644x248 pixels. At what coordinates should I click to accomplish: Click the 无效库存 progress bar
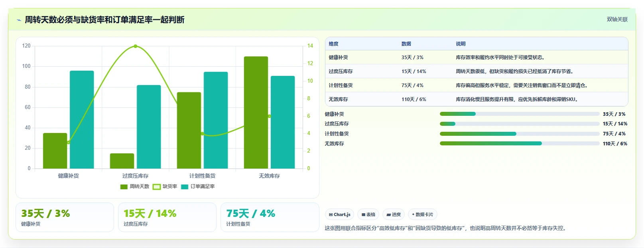pos(519,143)
